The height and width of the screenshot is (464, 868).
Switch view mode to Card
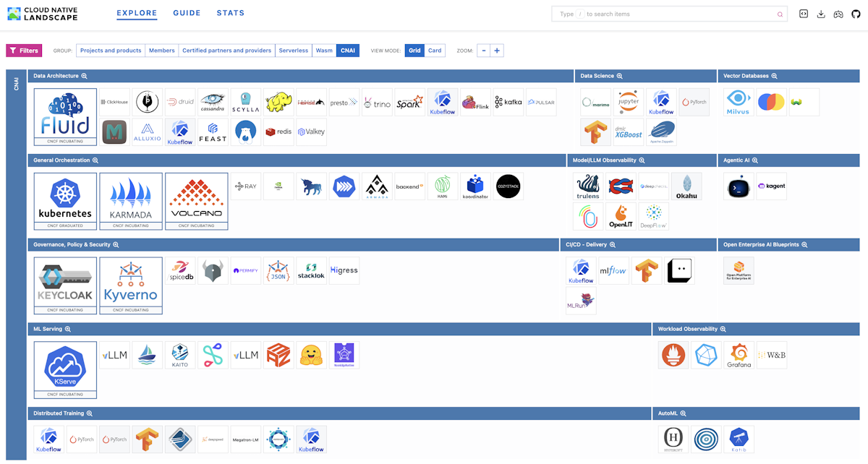coord(435,51)
